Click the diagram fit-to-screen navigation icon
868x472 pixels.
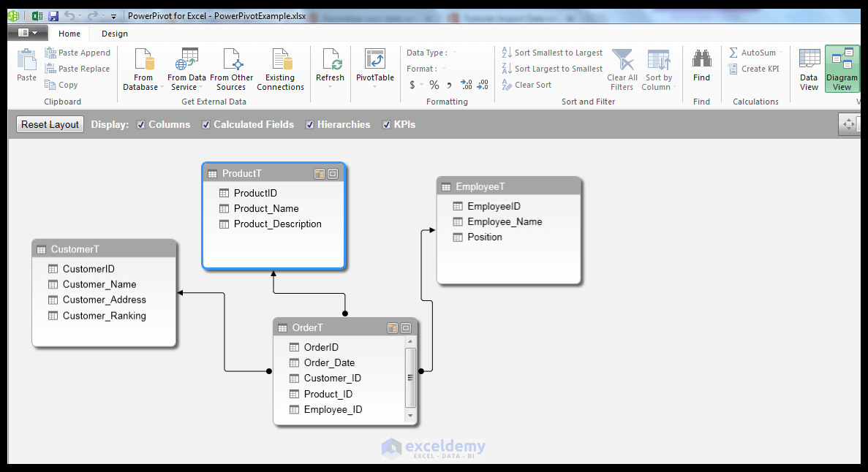(849, 124)
